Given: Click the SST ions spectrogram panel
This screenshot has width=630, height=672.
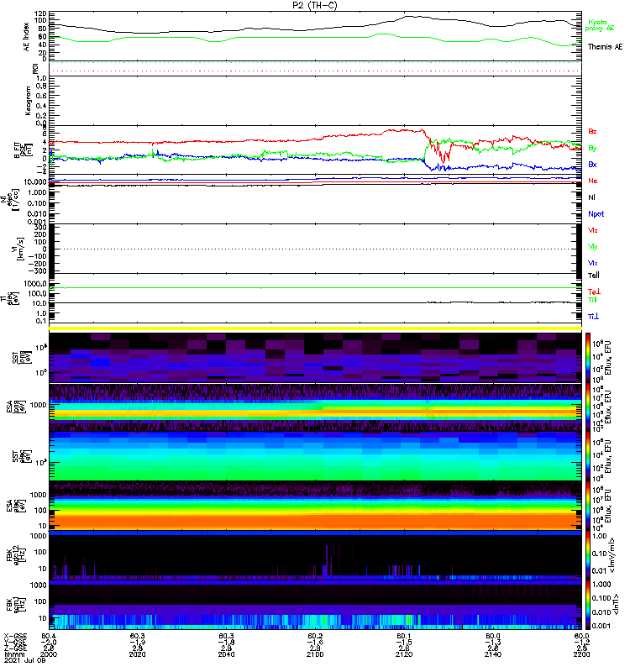Looking at the screenshot, I should point(315,358).
